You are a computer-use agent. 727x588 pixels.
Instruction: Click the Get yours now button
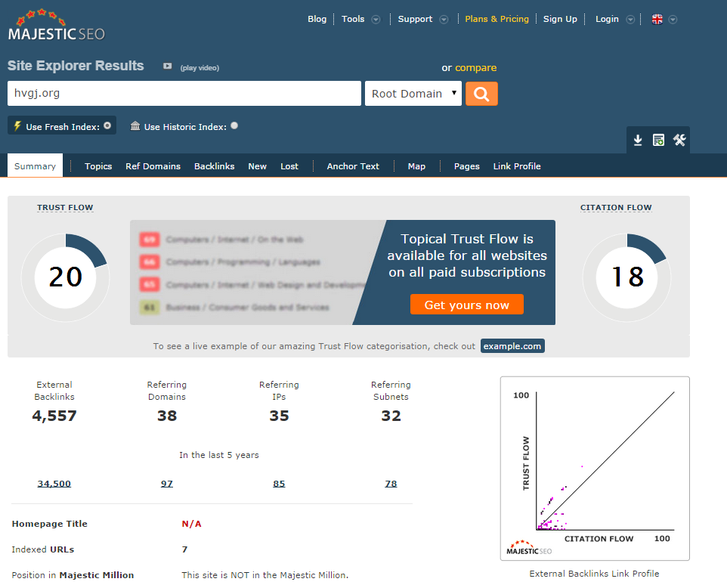[x=467, y=305]
